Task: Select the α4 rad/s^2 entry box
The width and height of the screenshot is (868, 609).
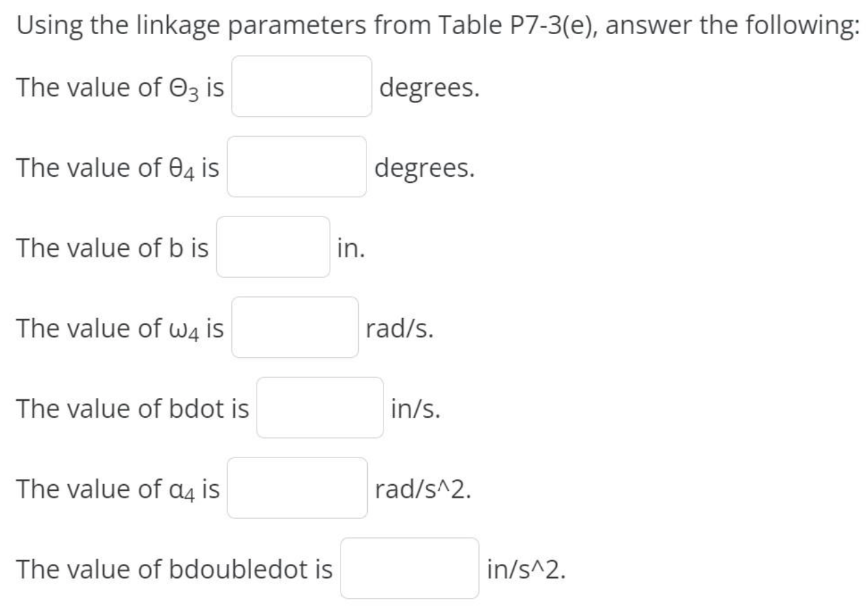Action: point(296,489)
